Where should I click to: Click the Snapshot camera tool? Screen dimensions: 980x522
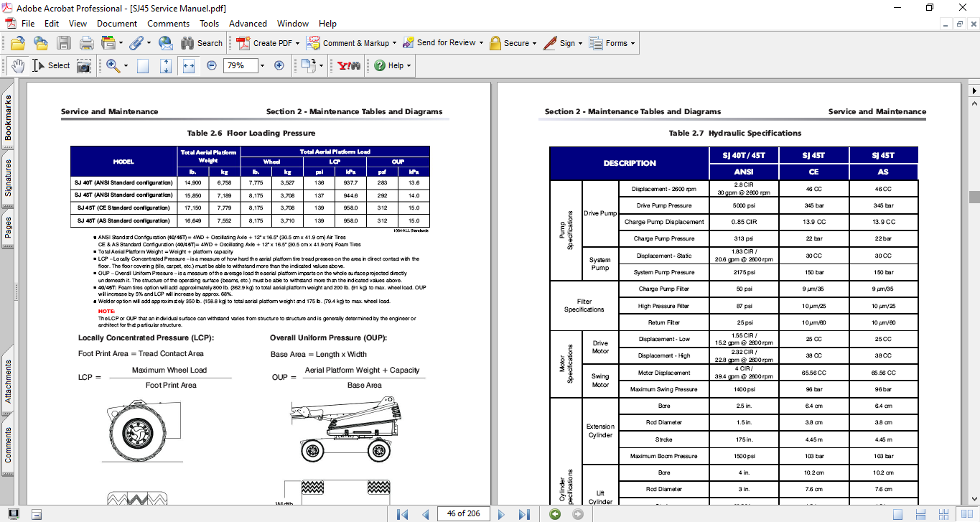[x=84, y=65]
